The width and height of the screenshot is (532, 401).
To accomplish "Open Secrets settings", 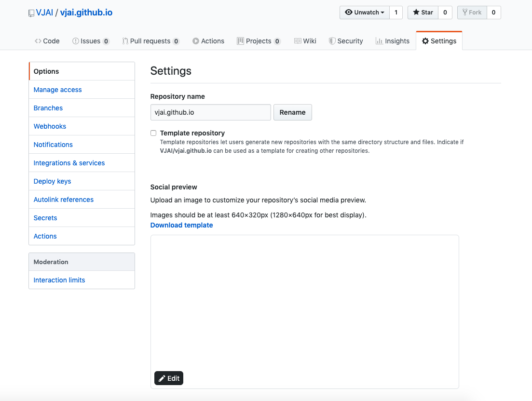I will point(82,218).
